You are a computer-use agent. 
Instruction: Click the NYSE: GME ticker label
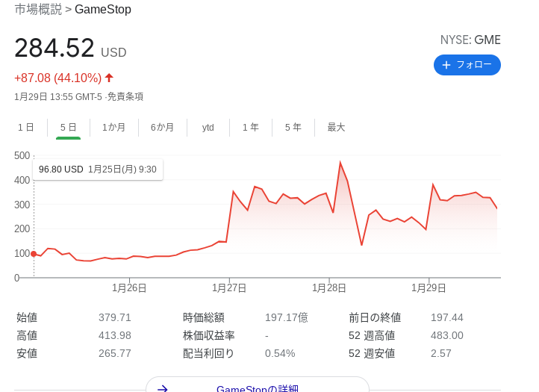(470, 40)
